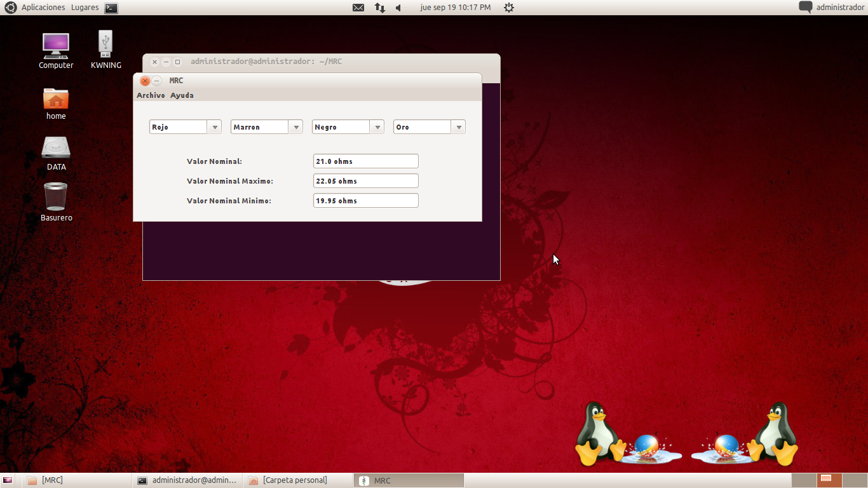Click the show desktop icon in bottom panel
This screenshot has height=488, width=868.
point(8,480)
